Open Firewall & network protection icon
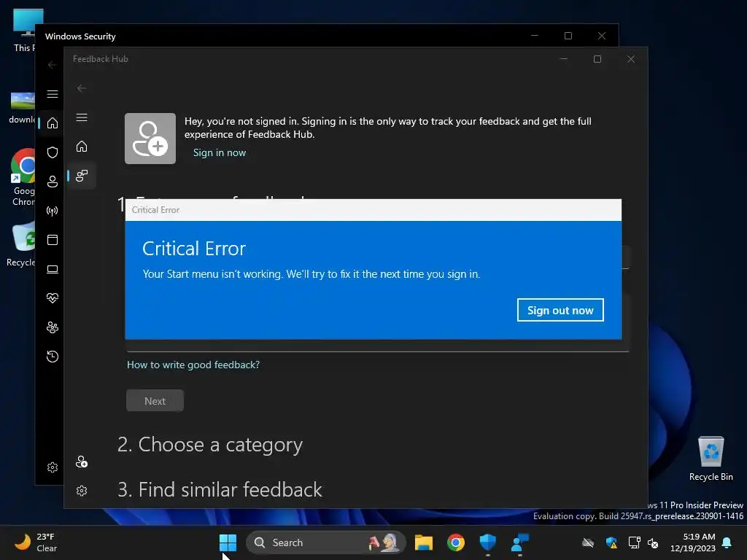The width and height of the screenshot is (747, 560). coord(53,211)
